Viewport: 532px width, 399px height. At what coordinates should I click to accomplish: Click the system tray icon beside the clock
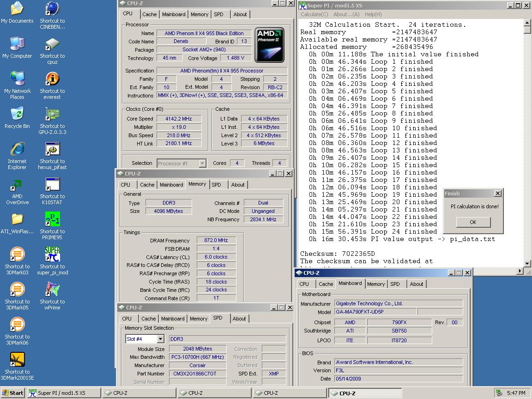(499, 393)
